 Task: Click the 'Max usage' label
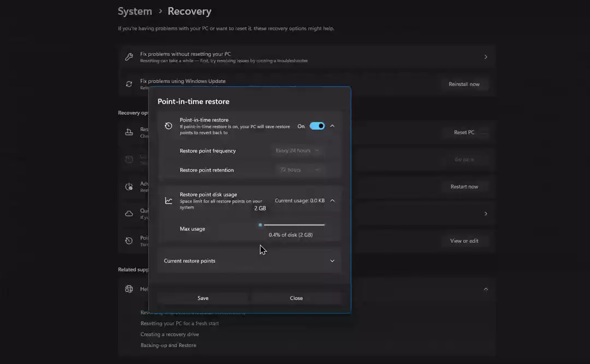(192, 229)
